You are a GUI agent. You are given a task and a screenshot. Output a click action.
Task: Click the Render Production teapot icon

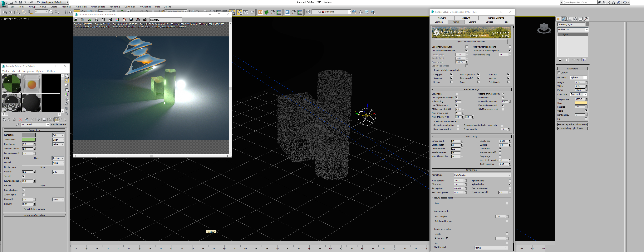pos(252,12)
